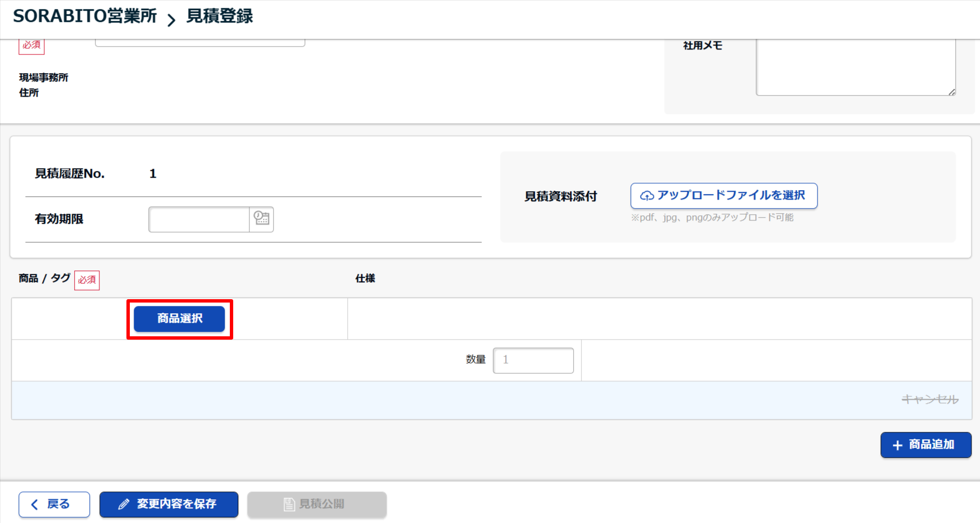Click the cloud upload icon
The image size is (980, 523).
click(x=647, y=196)
